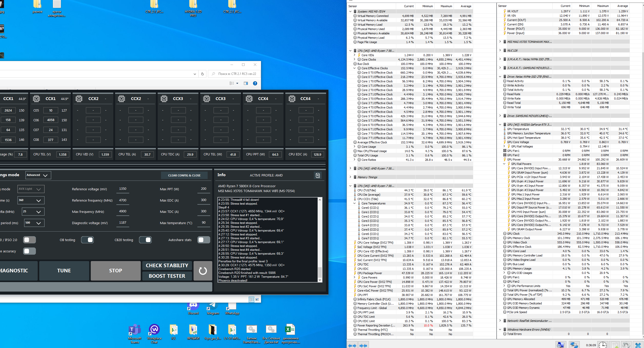The height and width of the screenshot is (348, 644).
Task: Collapse the Core Effective Clocks tree node
Action: point(355,68)
